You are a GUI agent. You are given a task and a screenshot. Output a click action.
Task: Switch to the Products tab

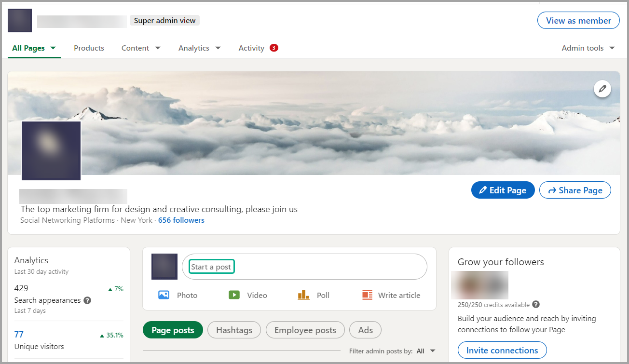tap(89, 48)
